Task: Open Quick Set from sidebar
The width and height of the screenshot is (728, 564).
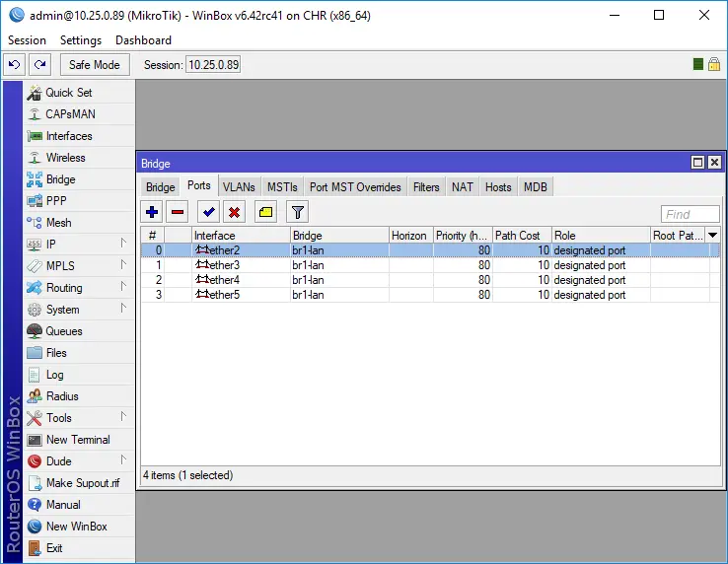Action: point(79,93)
